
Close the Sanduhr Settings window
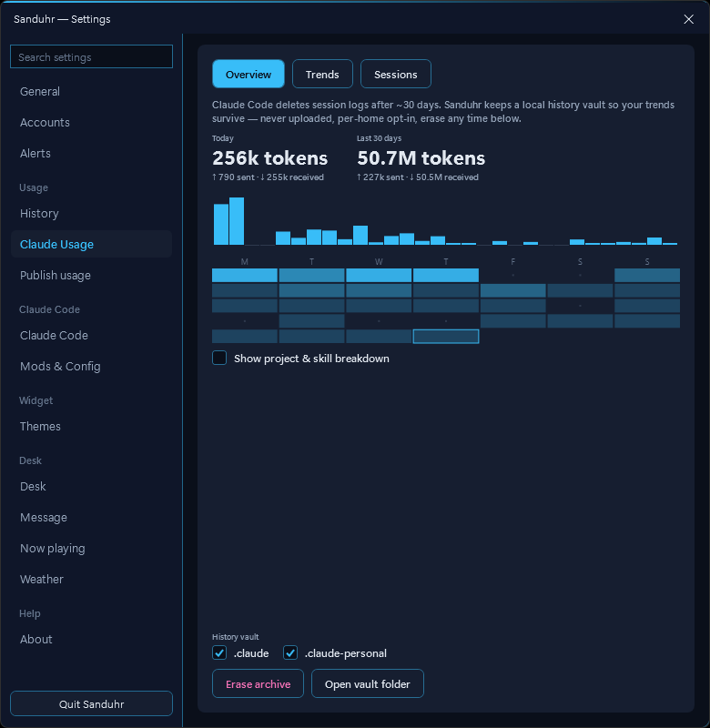point(689,19)
